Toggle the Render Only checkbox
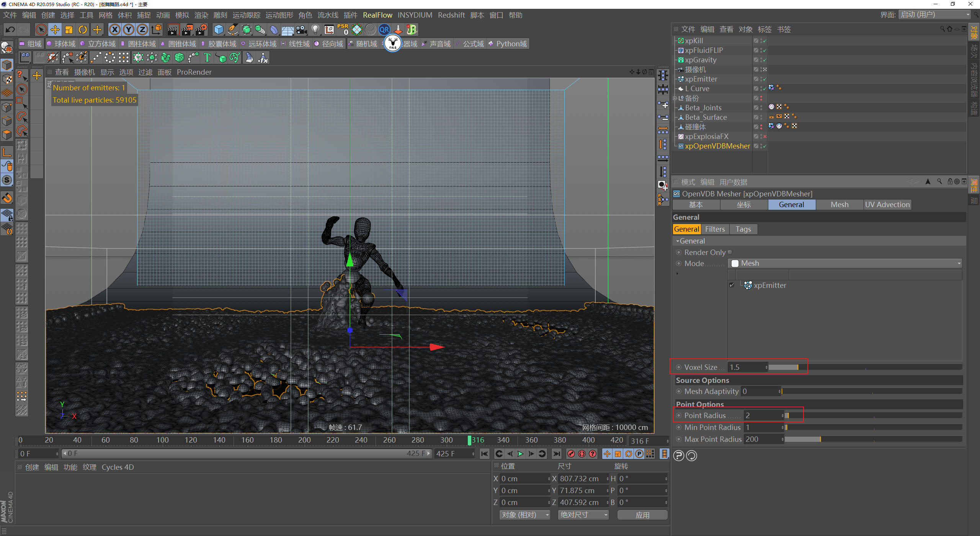 point(730,252)
